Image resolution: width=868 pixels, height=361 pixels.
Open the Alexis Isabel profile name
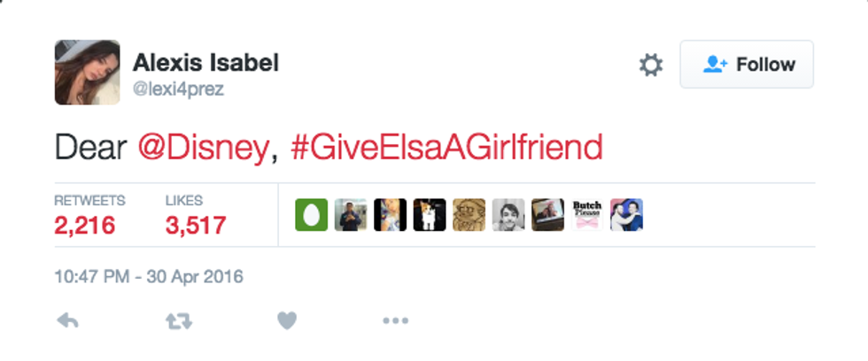205,63
